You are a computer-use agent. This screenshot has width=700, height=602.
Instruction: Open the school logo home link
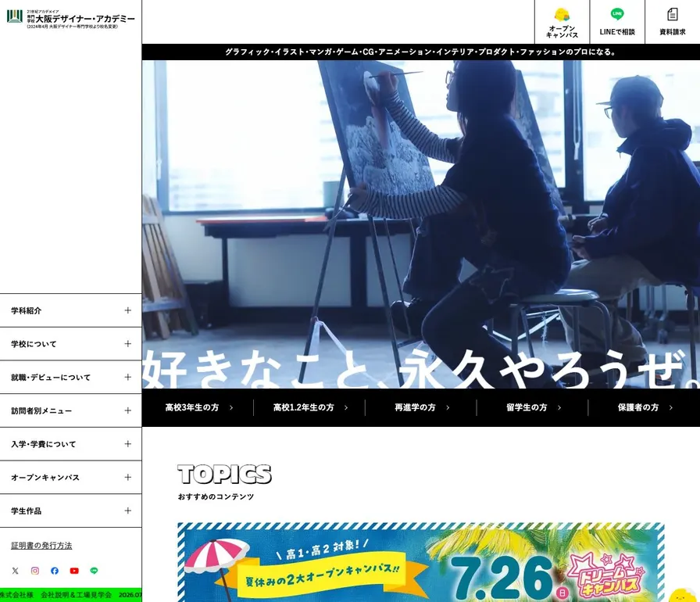71,20
